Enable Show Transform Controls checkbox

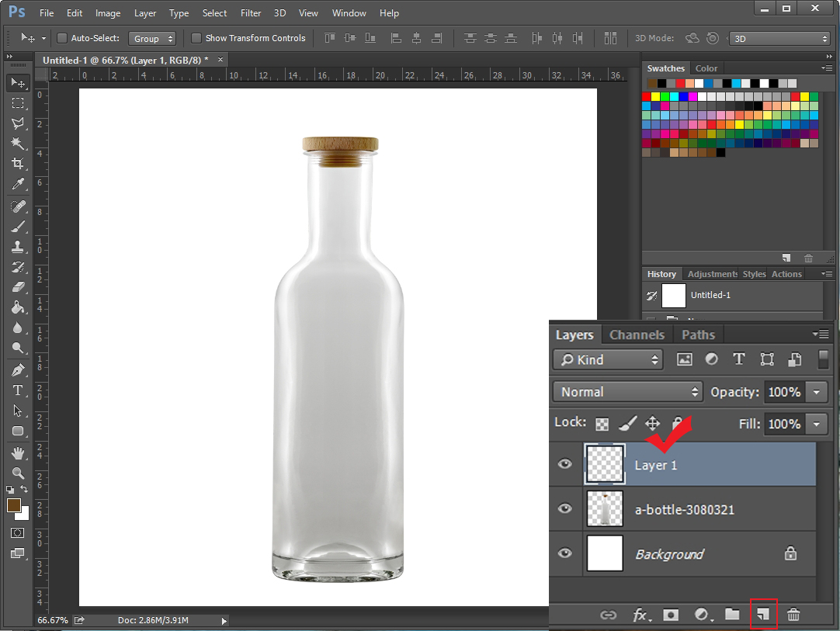click(x=196, y=38)
